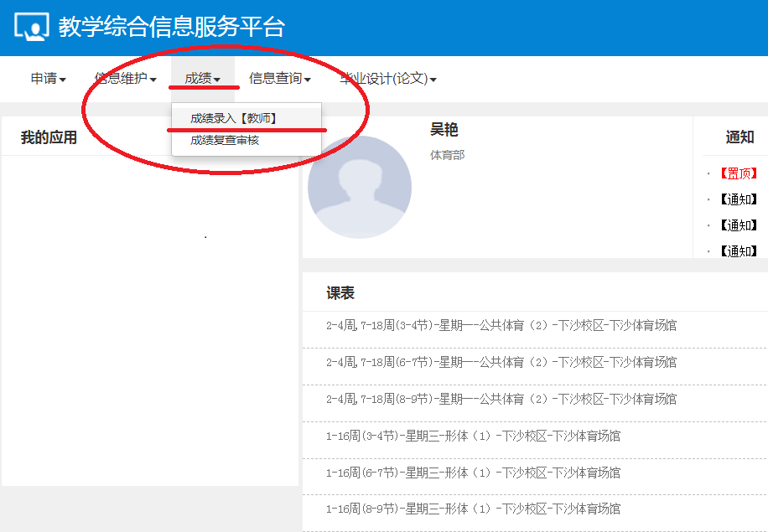This screenshot has width=768, height=532.
Task: Click the 通知 panel heading
Action: point(739,137)
